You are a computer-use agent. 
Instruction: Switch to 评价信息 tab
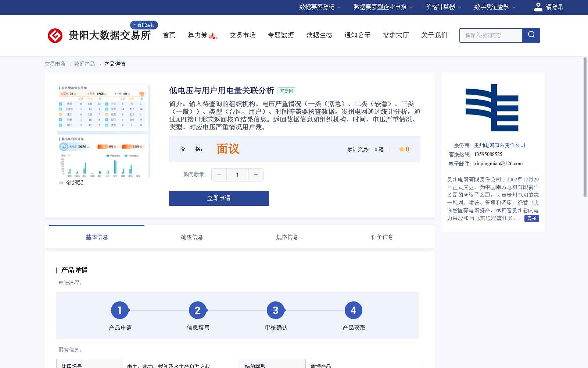[x=382, y=237]
